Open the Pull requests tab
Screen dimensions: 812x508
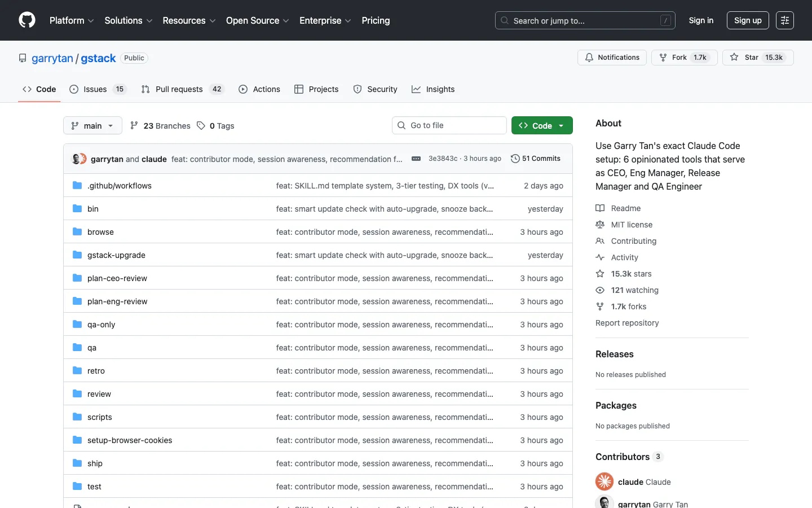click(179, 89)
